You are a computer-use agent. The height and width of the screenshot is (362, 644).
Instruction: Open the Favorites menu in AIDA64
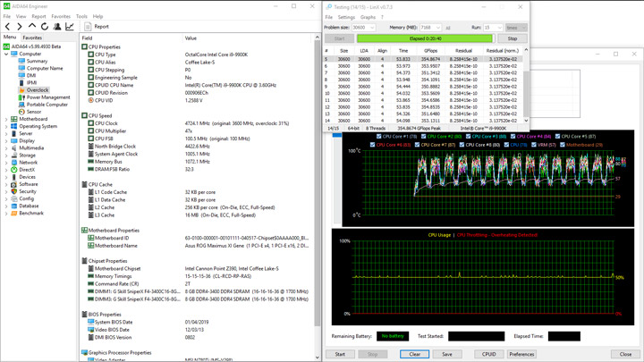pos(60,16)
